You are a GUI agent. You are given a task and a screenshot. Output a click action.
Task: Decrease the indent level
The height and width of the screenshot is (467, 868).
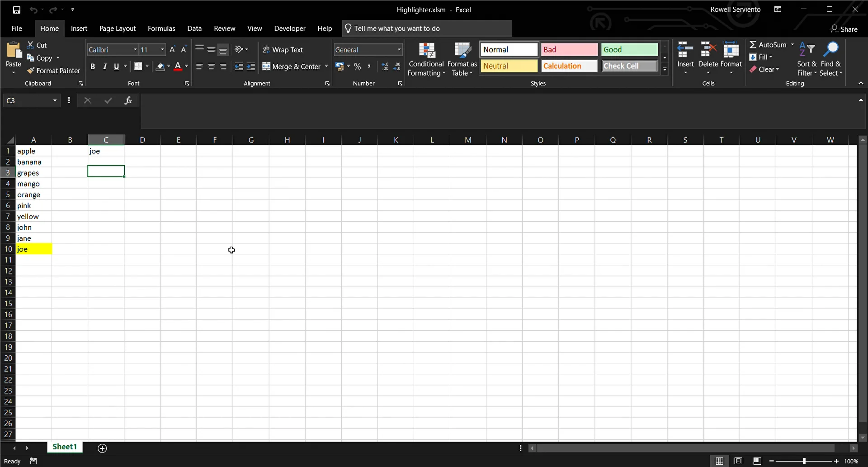[x=239, y=67]
